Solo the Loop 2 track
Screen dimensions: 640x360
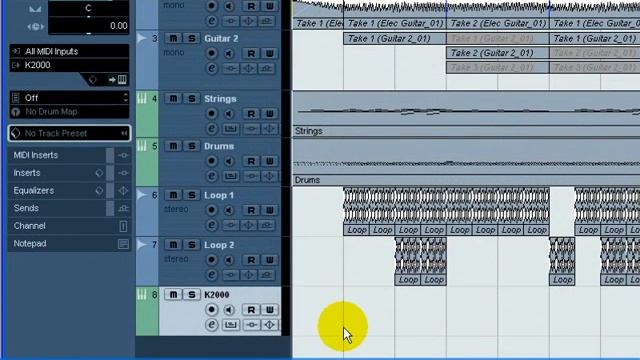pyautogui.click(x=191, y=245)
